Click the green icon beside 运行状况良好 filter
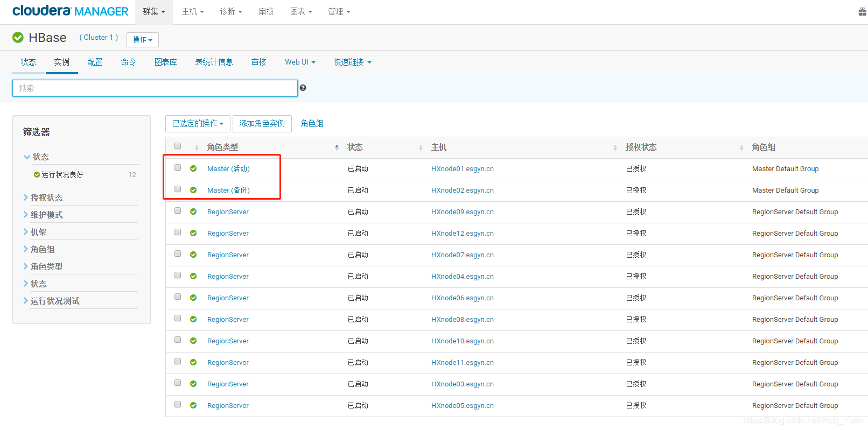The width and height of the screenshot is (868, 430). 37,174
